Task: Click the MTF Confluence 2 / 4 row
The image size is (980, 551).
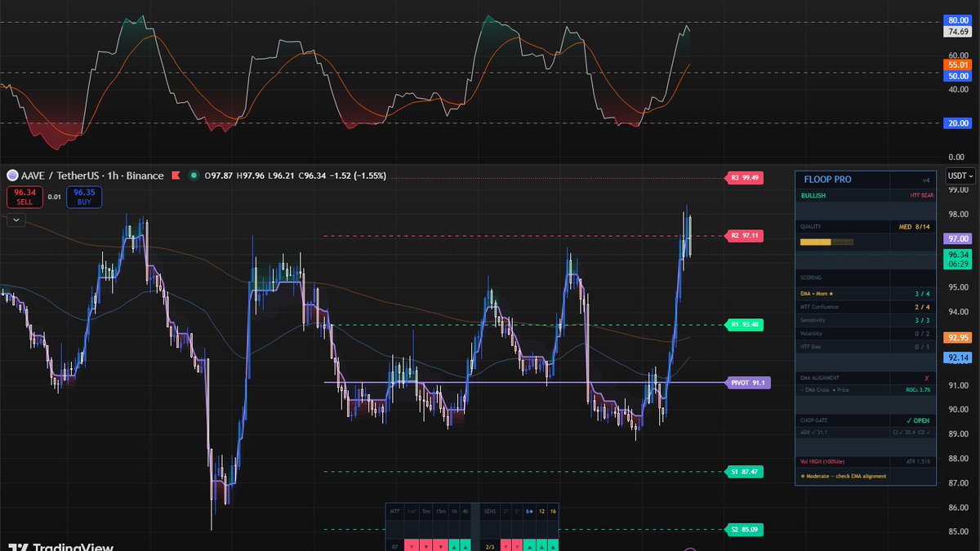Action: pos(866,307)
